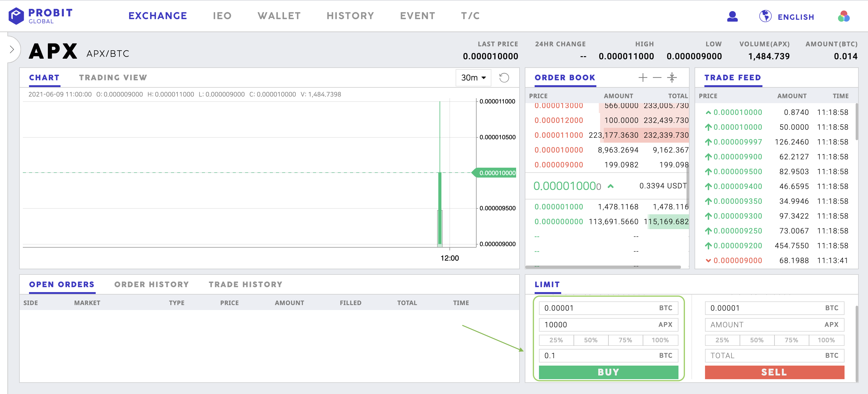Click trade feed row 0.000009997

coord(776,142)
